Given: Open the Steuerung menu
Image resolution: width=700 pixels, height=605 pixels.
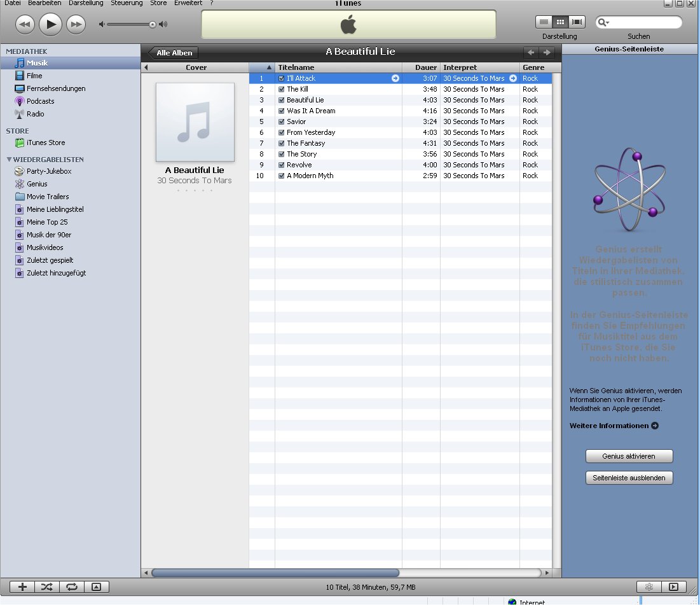Looking at the screenshot, I should 127,3.
